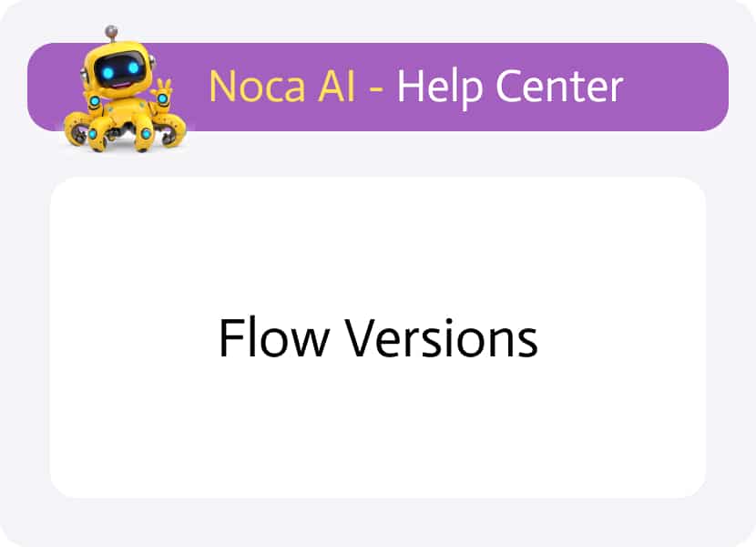Click the robot's right glowing blue eye
Screen dimensions: 756x547
pyautogui.click(x=133, y=67)
